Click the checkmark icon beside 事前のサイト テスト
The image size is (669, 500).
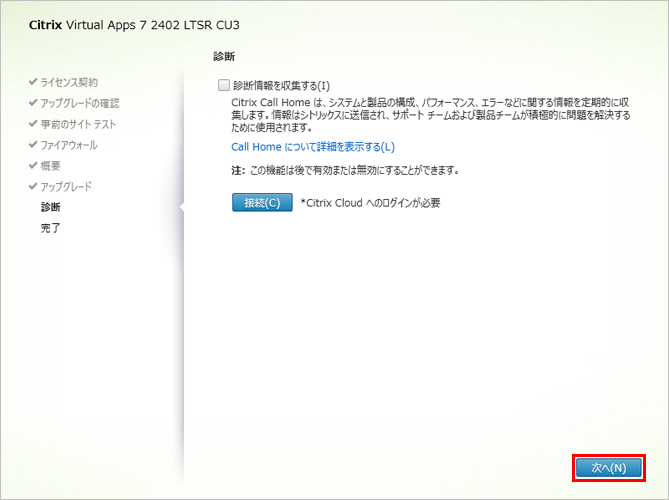[x=33, y=124]
